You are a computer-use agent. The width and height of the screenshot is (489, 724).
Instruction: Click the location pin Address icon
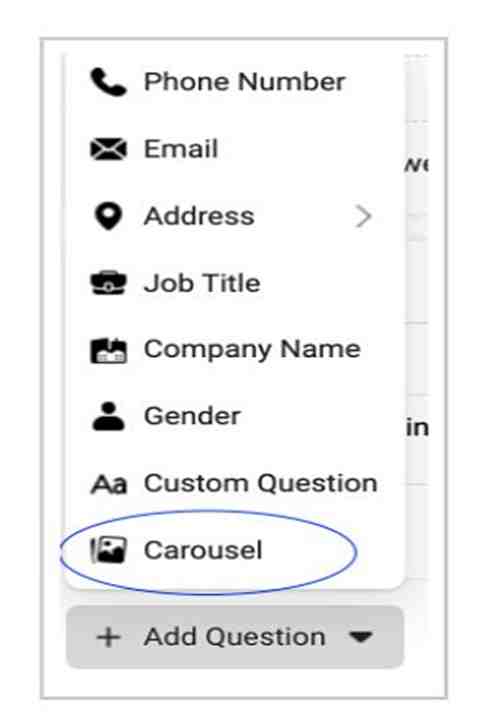108,216
